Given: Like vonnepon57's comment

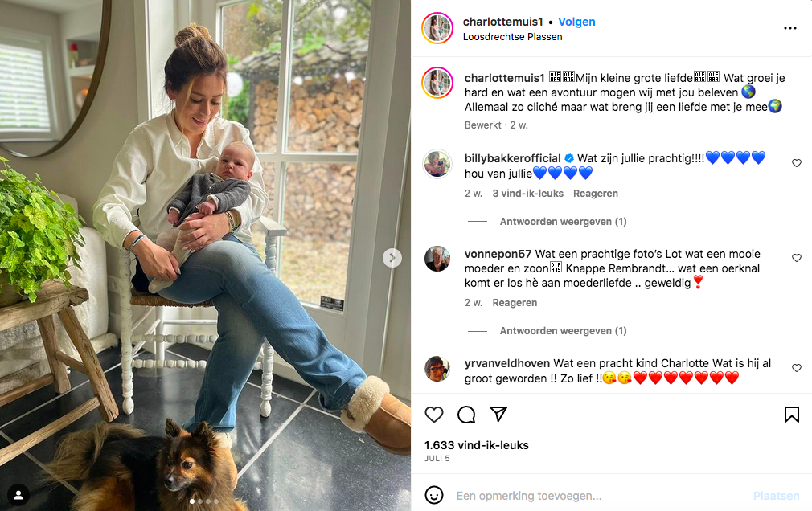Looking at the screenshot, I should [797, 258].
